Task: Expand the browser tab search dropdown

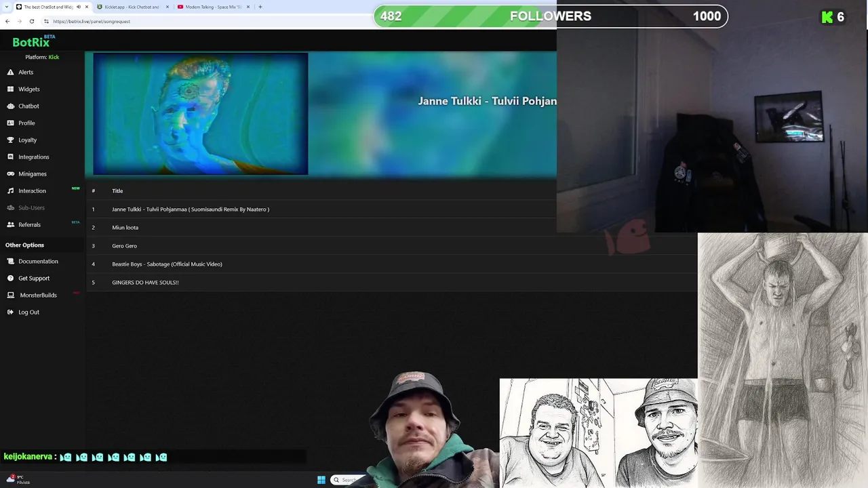Action: point(7,7)
